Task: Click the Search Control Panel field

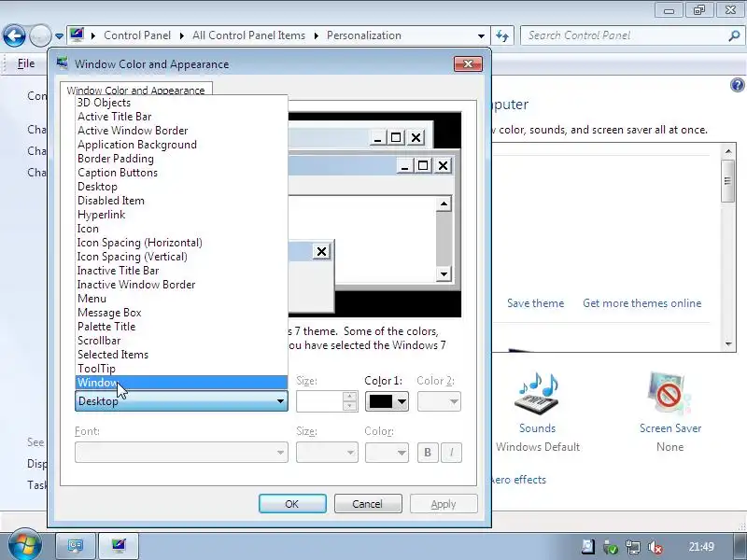Action: [626, 35]
